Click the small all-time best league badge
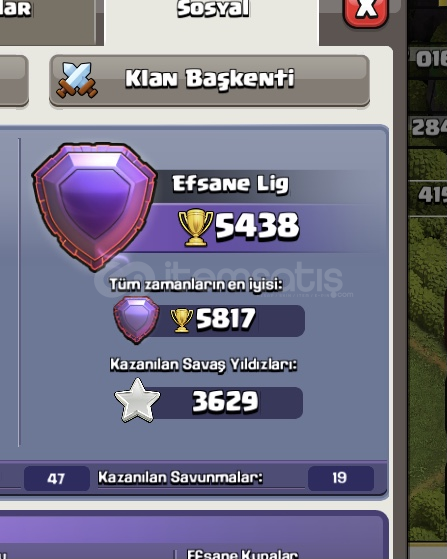The width and height of the screenshot is (447, 559). pyautogui.click(x=136, y=319)
